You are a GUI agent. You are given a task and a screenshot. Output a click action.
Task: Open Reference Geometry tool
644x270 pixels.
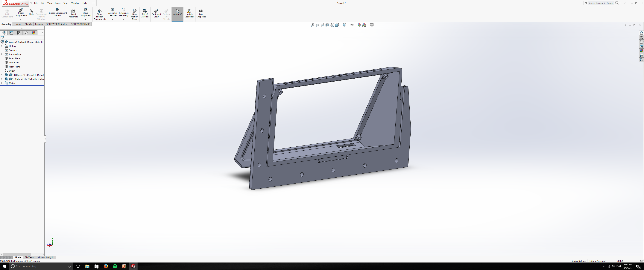coord(124,13)
